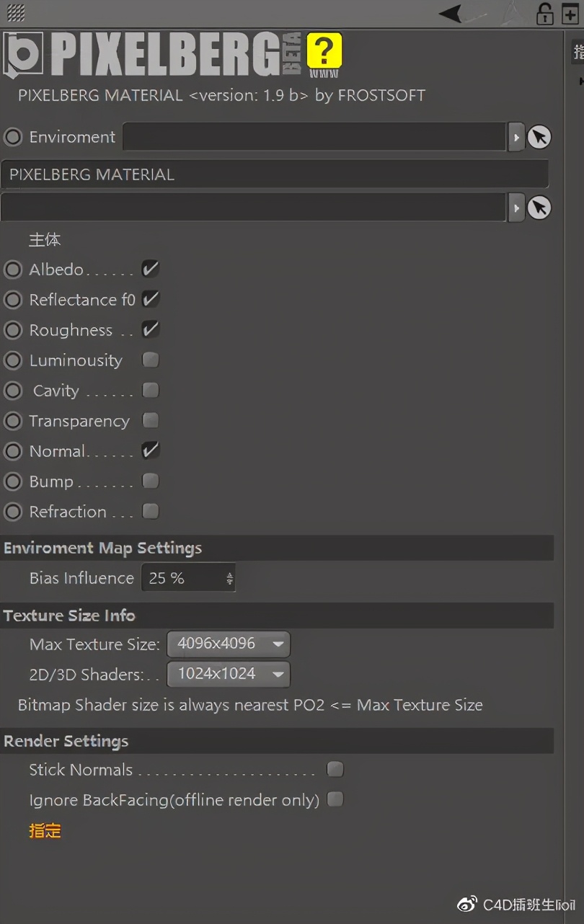This screenshot has width=584, height=924.
Task: Enable the Stick Normals option
Action: [335, 770]
